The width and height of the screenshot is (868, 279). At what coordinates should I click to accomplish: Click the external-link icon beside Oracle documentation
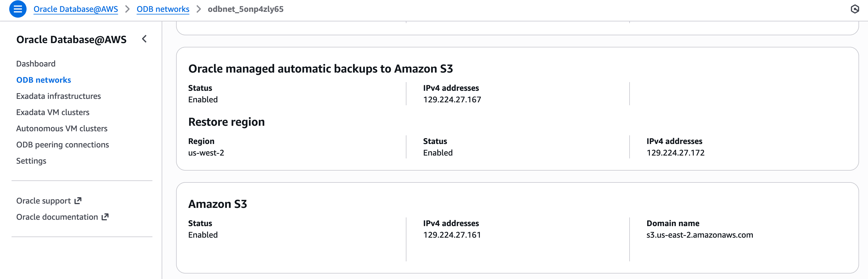tap(104, 216)
